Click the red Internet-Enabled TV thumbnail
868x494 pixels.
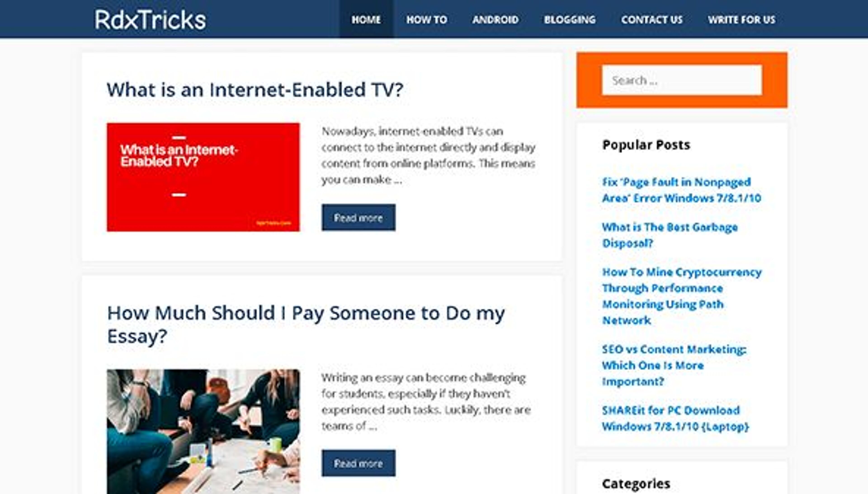(x=203, y=177)
